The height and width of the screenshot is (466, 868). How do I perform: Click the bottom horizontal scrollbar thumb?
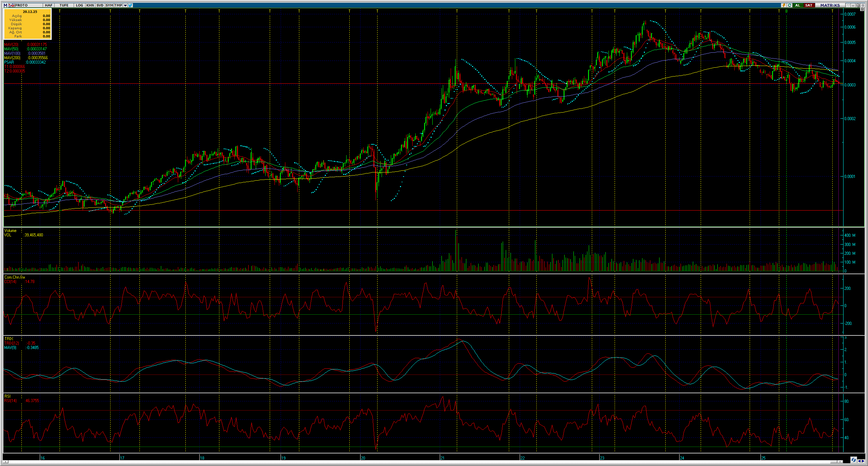click(834, 462)
